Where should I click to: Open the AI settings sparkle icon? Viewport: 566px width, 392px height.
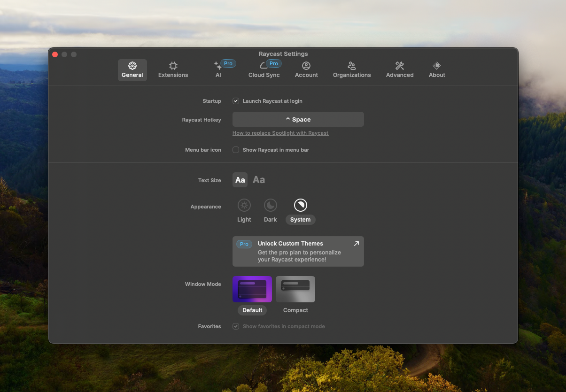point(217,66)
